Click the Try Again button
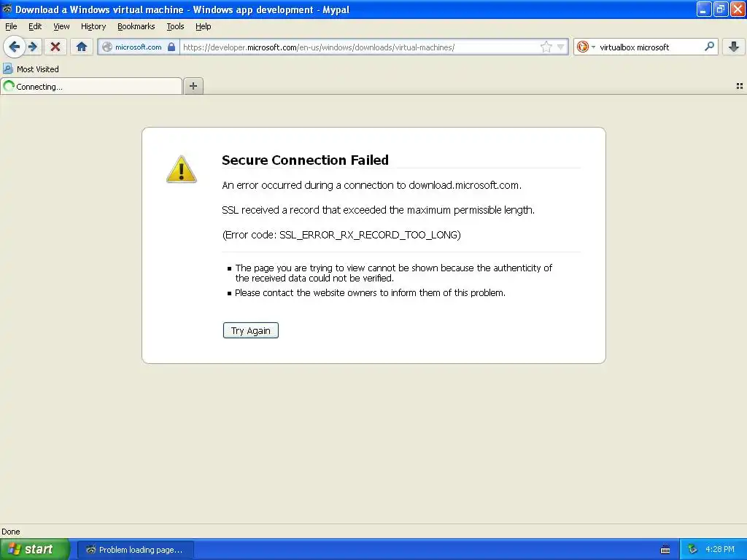Screen dimensions: 747x560 coord(251,330)
